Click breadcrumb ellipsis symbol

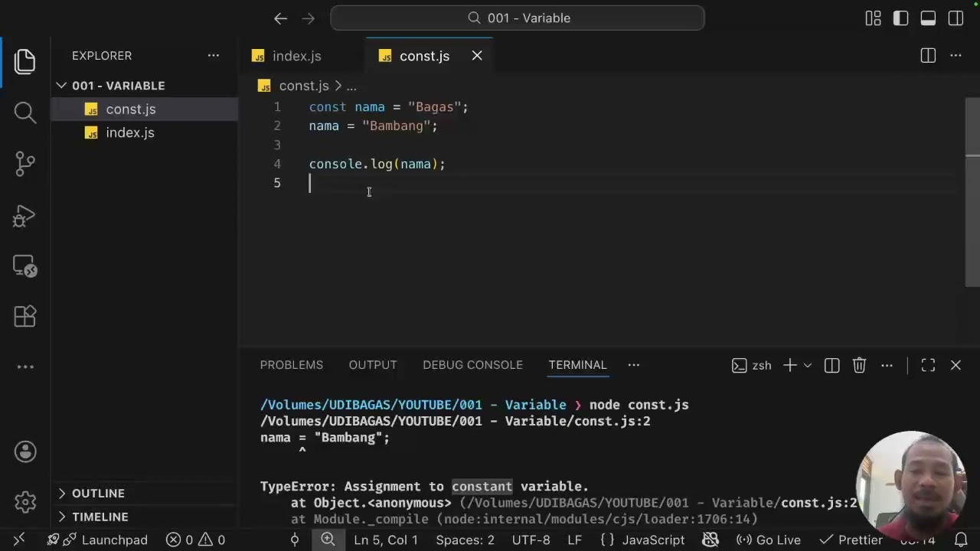[351, 86]
